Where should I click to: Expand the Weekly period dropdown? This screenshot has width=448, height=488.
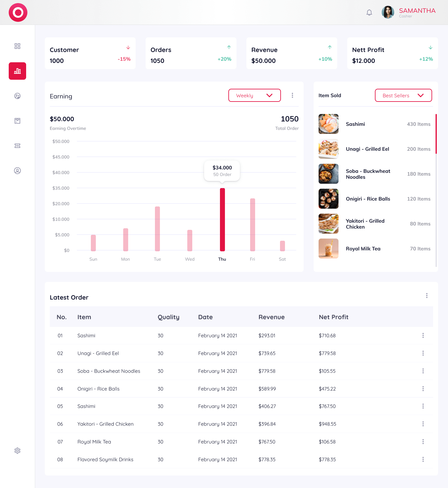(x=254, y=95)
